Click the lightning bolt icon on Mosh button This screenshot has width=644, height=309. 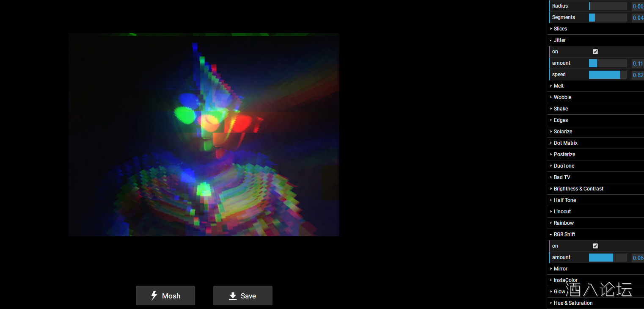(x=154, y=295)
